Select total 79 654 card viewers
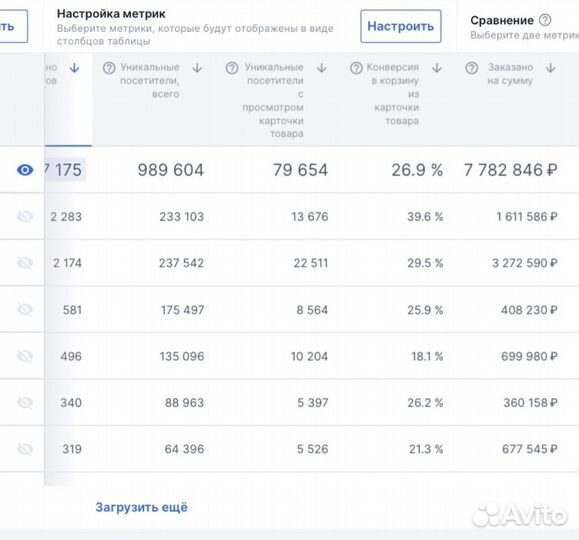 point(300,170)
